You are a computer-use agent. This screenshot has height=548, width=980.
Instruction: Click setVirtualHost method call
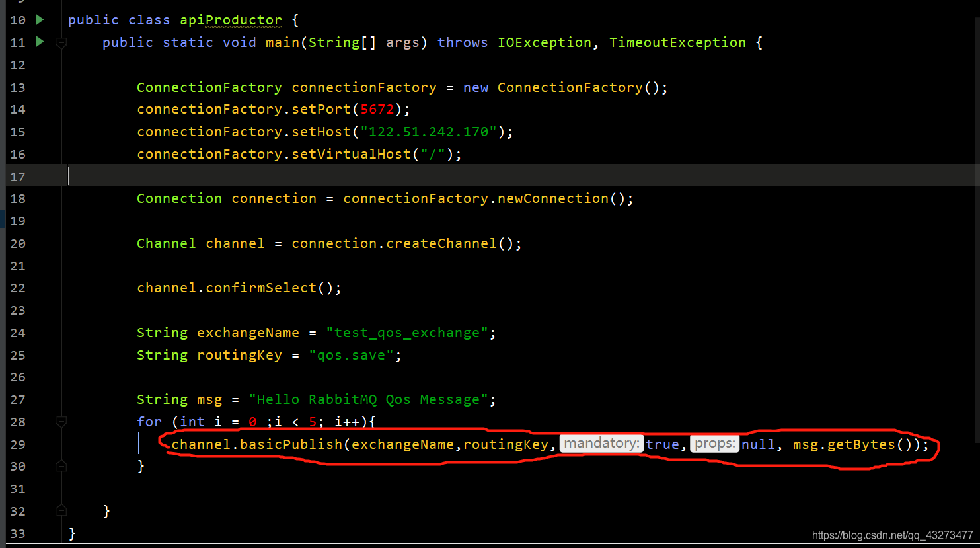pyautogui.click(x=351, y=154)
